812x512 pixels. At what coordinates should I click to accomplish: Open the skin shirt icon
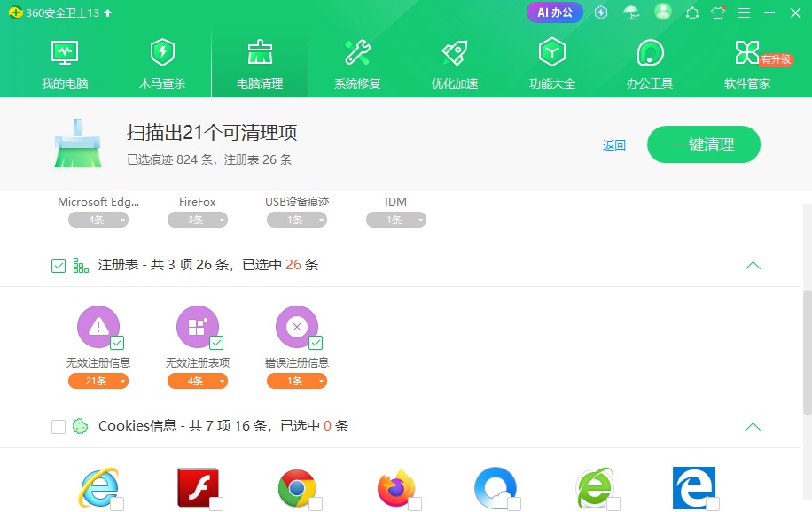(718, 12)
